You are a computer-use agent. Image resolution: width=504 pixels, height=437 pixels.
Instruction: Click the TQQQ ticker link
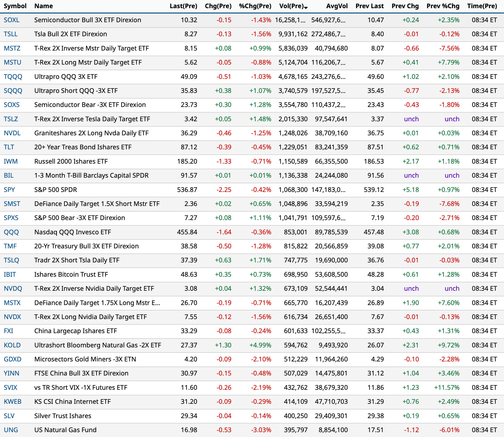pos(13,77)
